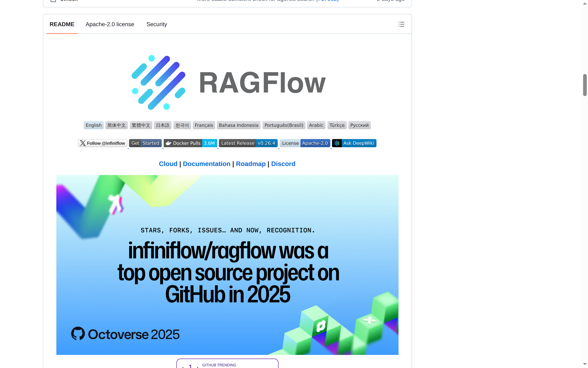Open the Discord link
This screenshot has width=588, height=368.
283,164
